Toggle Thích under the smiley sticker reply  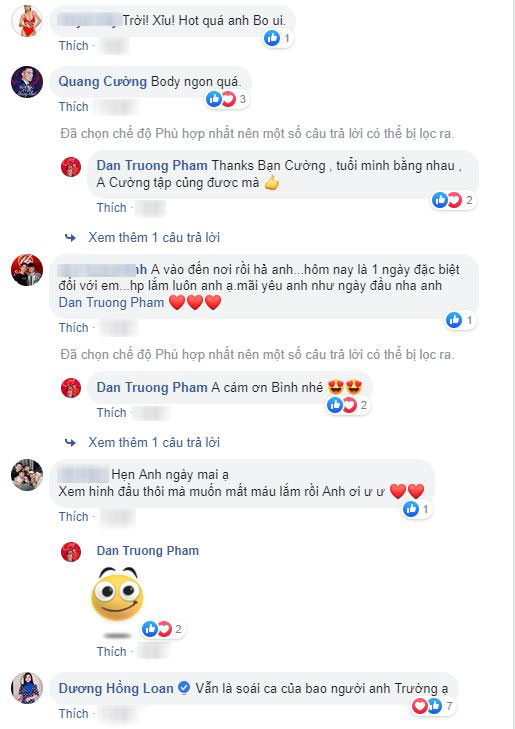(x=112, y=651)
